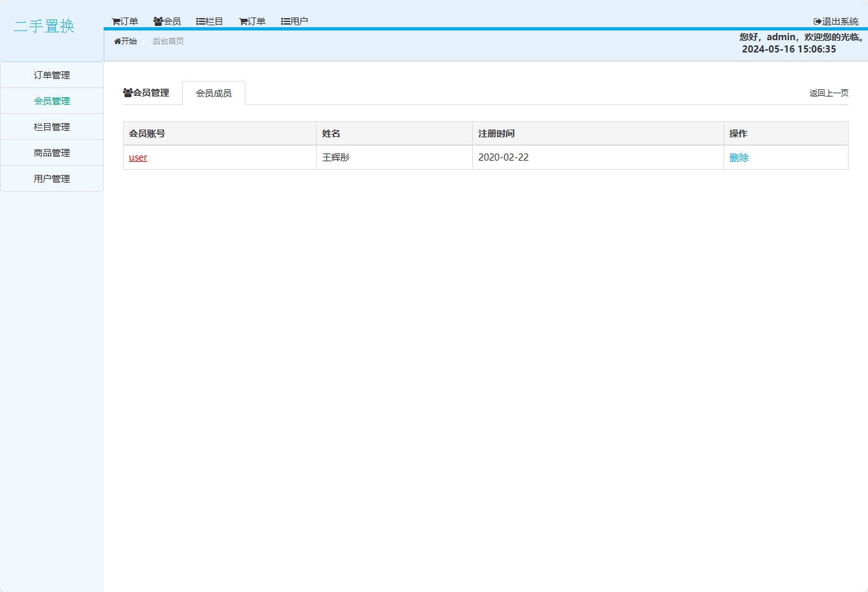Click the 栏目 list icon in top navigation

pos(200,21)
